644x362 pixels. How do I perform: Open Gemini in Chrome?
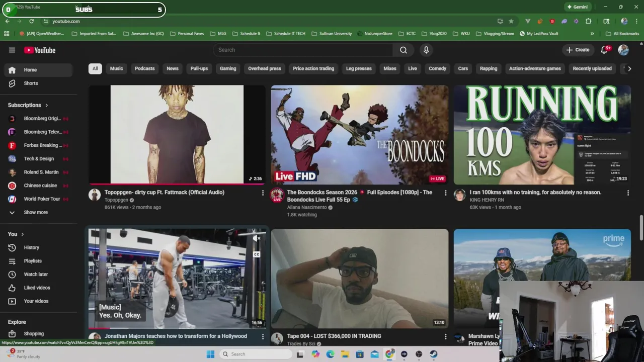coord(577,7)
